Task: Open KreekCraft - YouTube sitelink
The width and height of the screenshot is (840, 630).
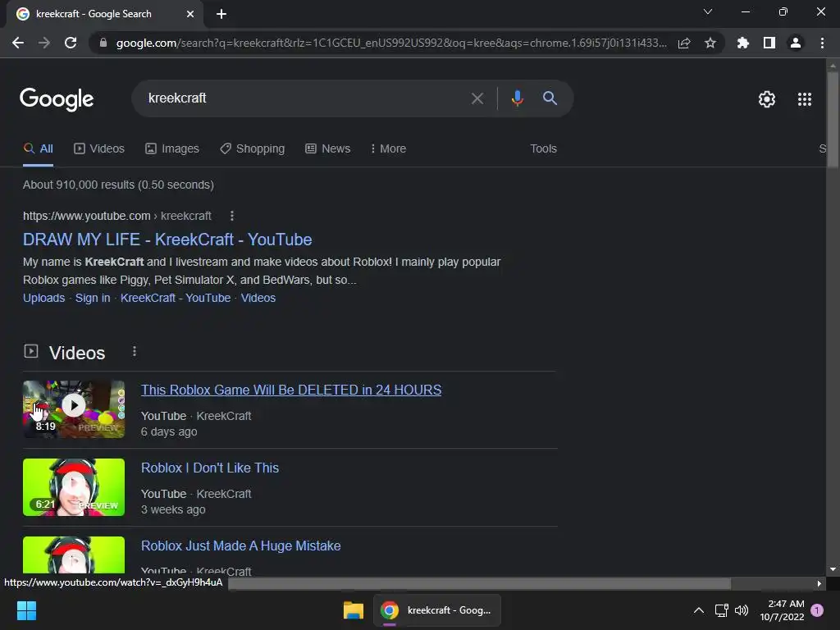Action: 176,298
